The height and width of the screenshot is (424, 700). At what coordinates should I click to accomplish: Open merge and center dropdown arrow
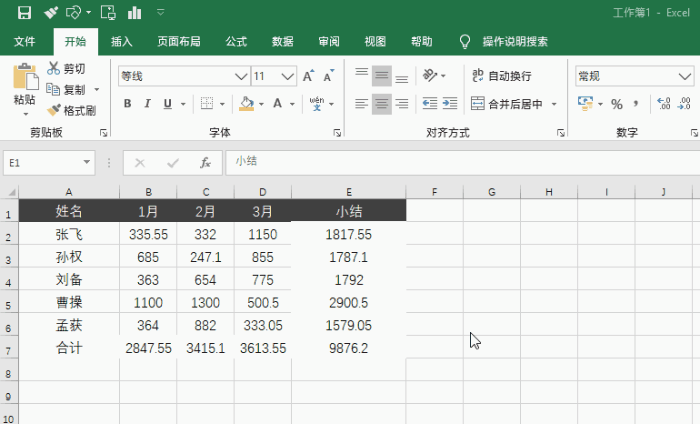pyautogui.click(x=554, y=104)
